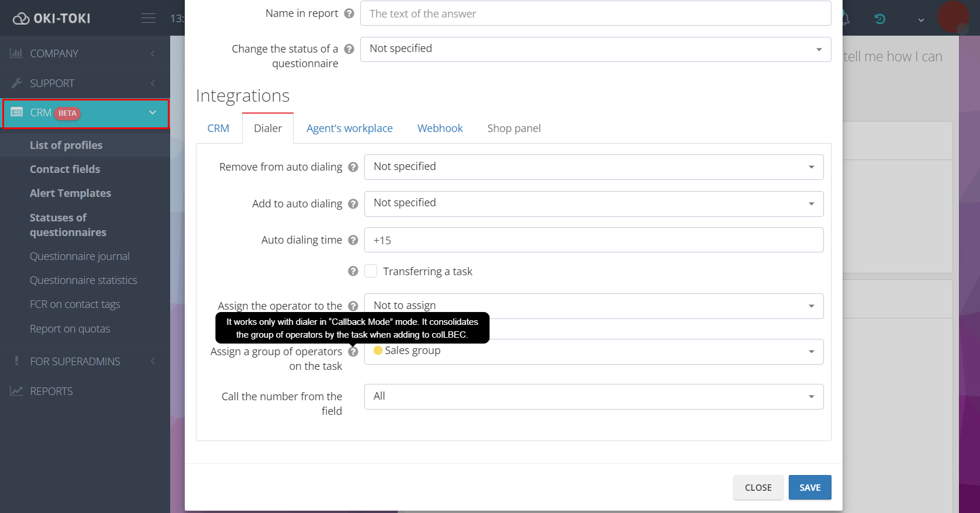
Task: Switch to the Webhook tab
Action: 440,129
